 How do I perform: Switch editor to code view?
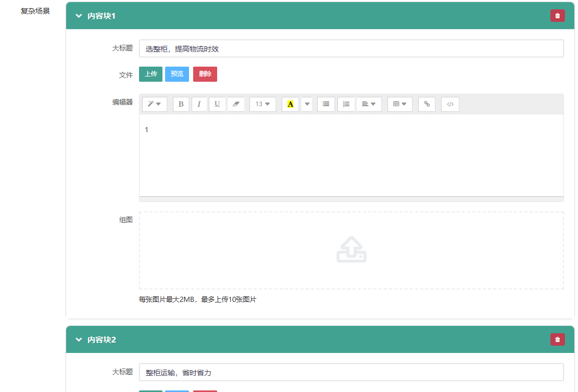[x=450, y=104]
